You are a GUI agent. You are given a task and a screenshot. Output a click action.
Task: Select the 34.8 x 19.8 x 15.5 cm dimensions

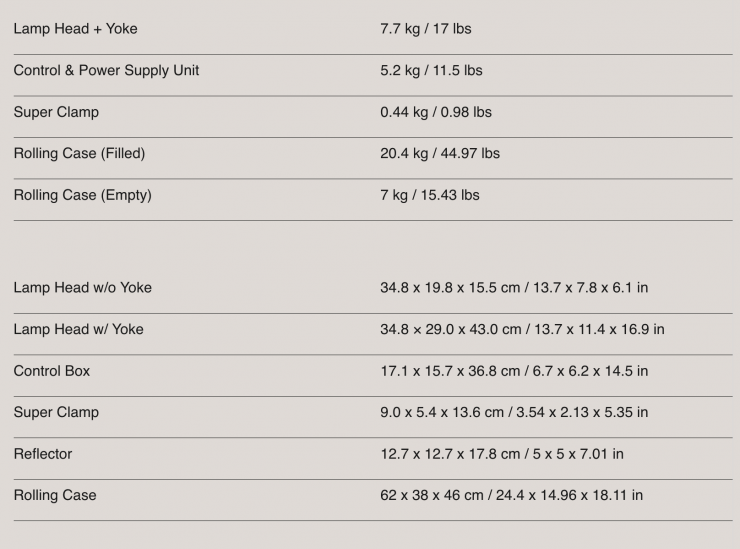coord(513,288)
